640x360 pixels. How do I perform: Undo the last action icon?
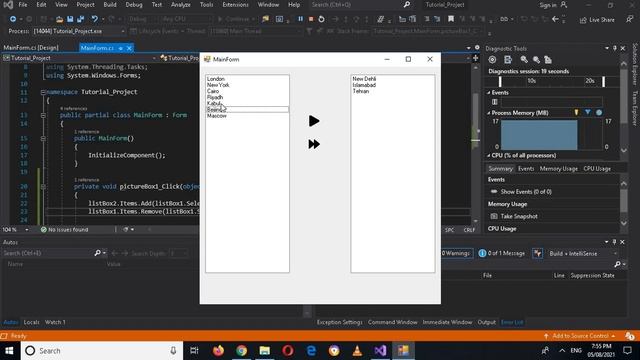(x=94, y=19)
